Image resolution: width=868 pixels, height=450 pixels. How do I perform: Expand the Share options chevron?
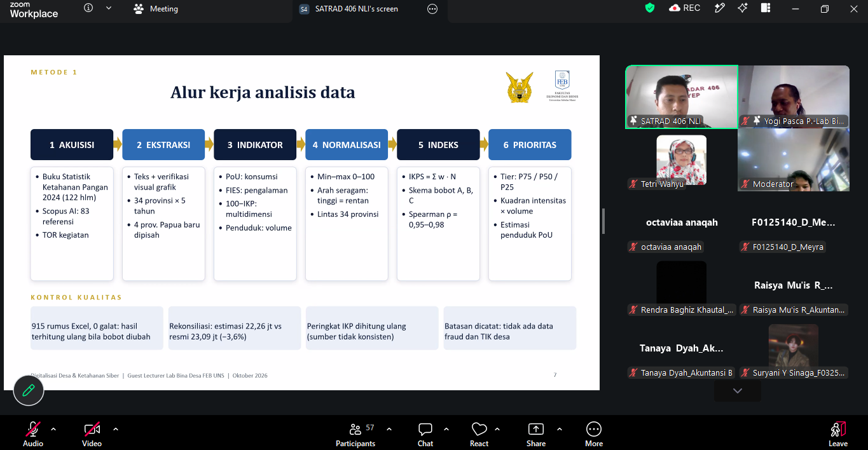tap(560, 429)
